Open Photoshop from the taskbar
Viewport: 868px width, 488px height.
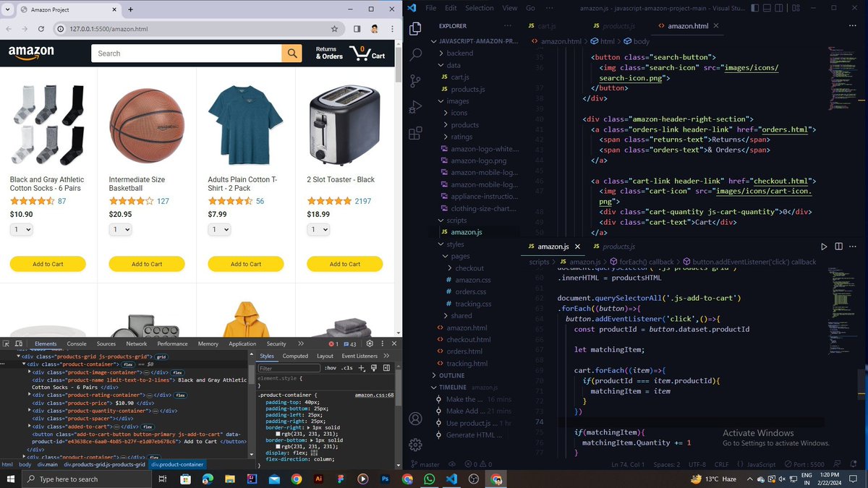[x=386, y=479]
